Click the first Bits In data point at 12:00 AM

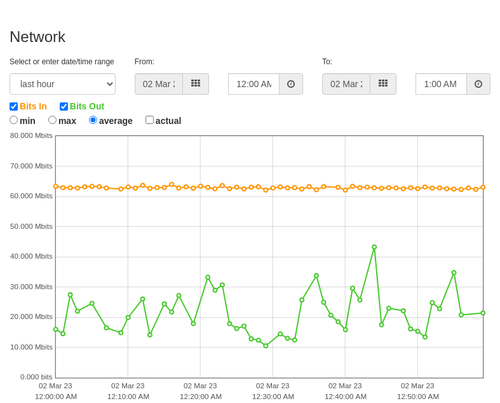tap(56, 186)
